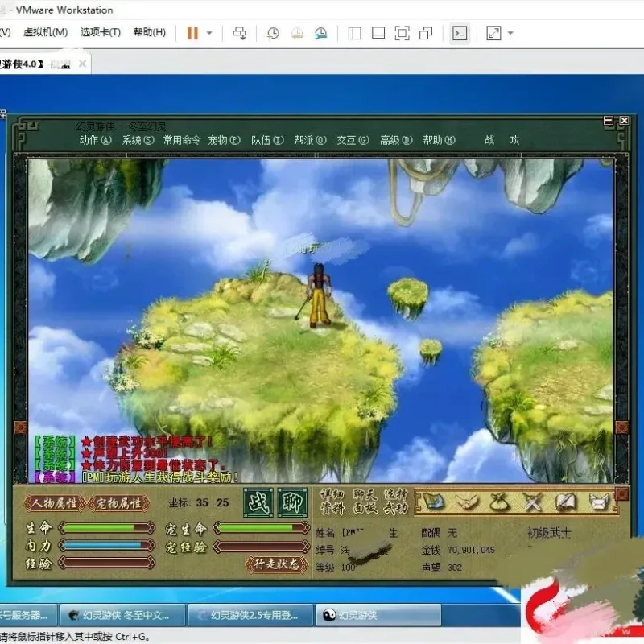The height and width of the screenshot is (644, 644).
Task: Open the game's 动作(A) menu
Action: [95, 140]
